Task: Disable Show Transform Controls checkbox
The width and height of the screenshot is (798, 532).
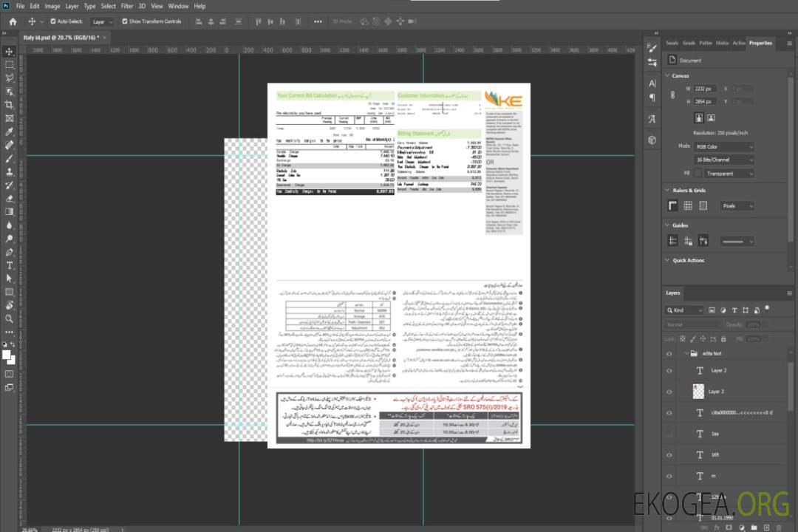Action: (125, 21)
